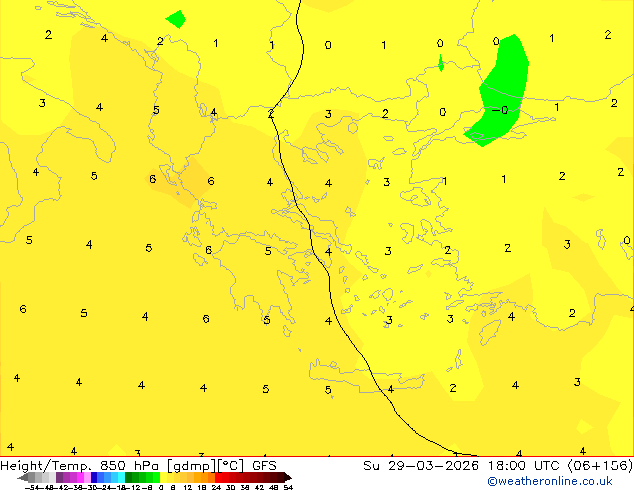Click the forecast date Su 29-03-2026
This screenshot has height=490, width=634.
tap(421, 465)
